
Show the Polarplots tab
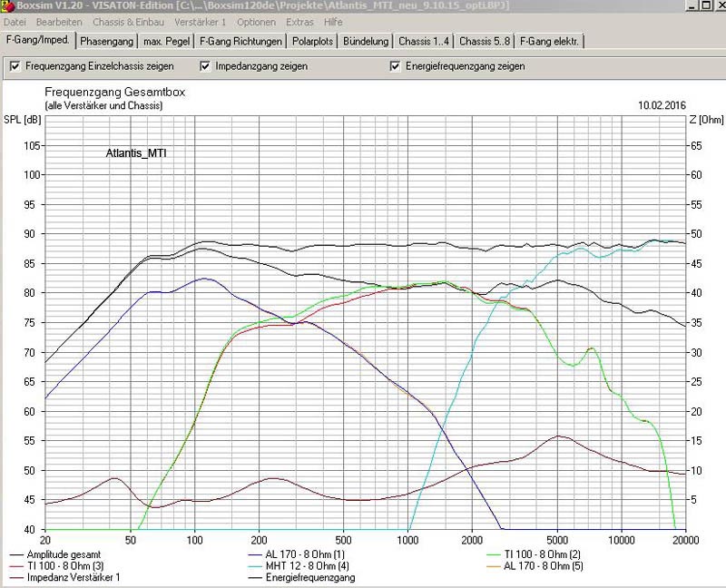(313, 42)
